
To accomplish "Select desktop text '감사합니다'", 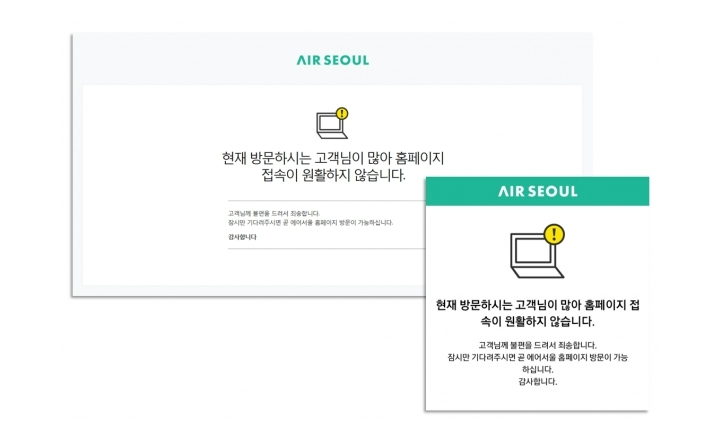I will coord(242,237).
